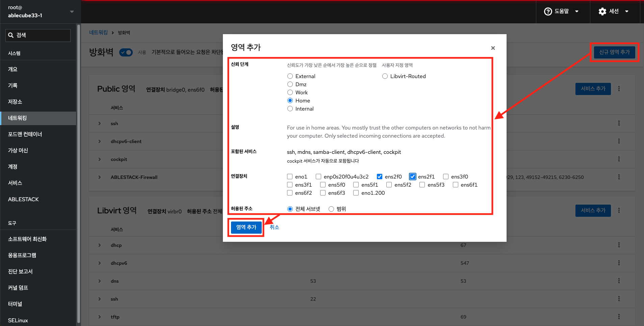Open the host selector dropdown ablecube33-1
Image resolution: width=644 pixels, height=326 pixels.
(x=72, y=11)
